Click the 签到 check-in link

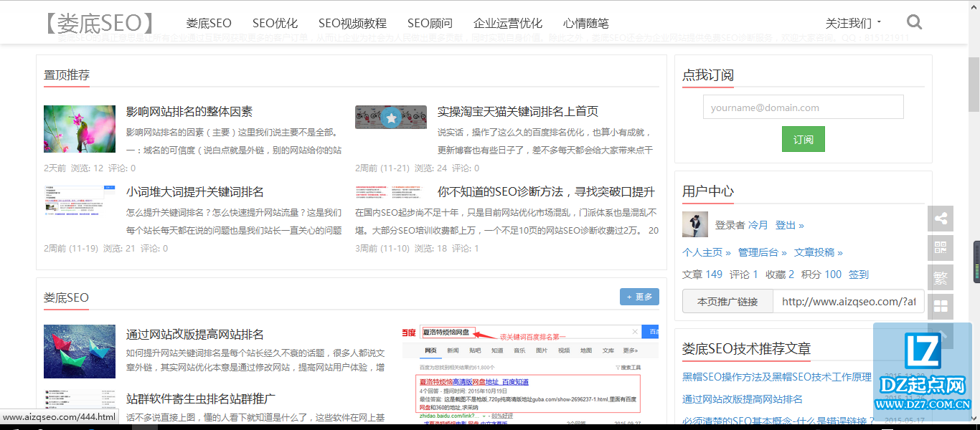(x=859, y=274)
